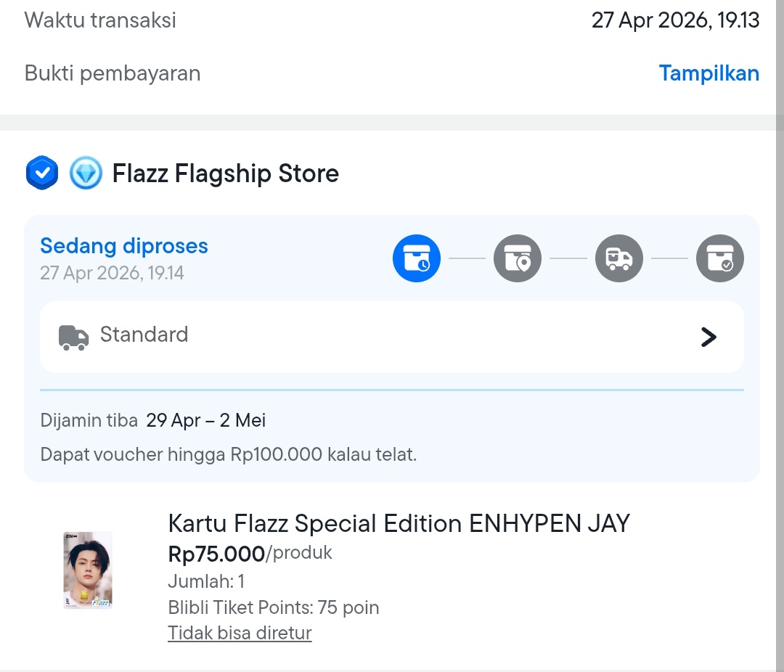Click the voucher Rp100.000 kalau telat note

(x=229, y=454)
